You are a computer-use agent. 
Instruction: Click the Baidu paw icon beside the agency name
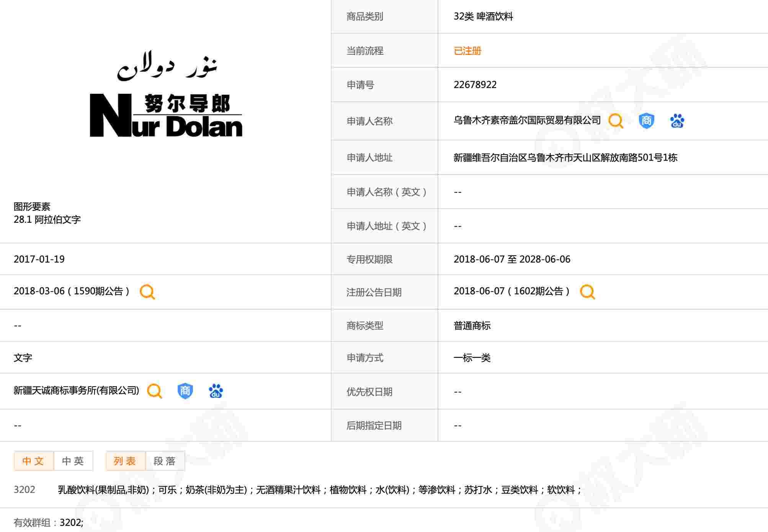point(216,391)
